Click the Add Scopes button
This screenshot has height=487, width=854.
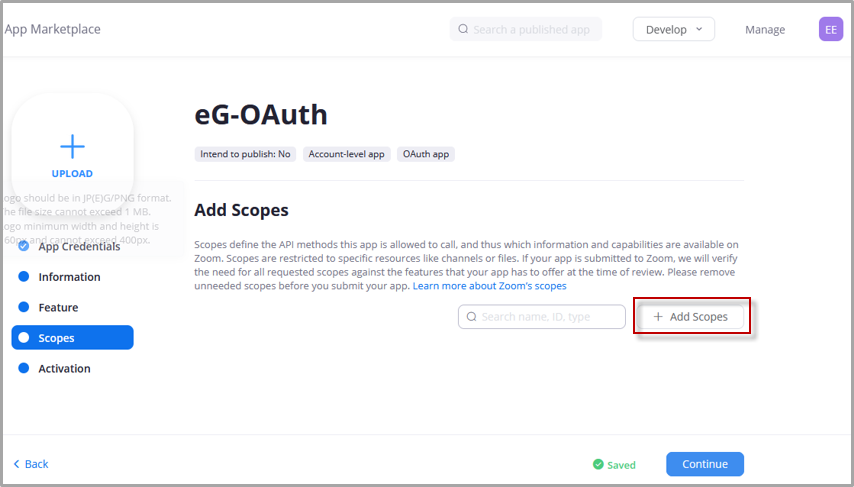691,316
